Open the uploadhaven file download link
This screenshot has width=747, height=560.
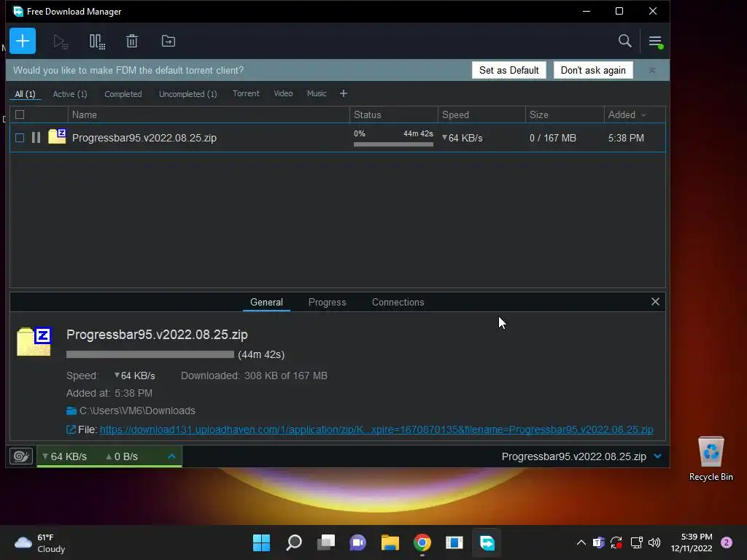(x=376, y=429)
